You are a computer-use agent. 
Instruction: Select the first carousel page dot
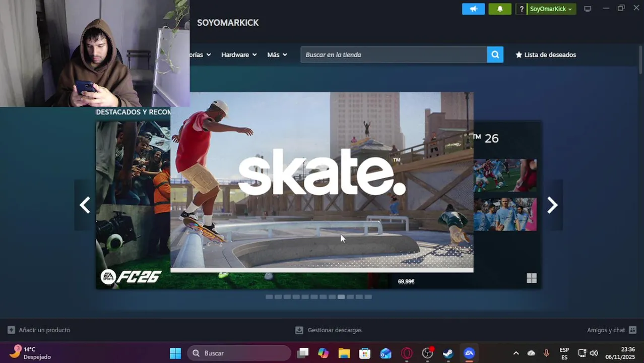coord(269,297)
